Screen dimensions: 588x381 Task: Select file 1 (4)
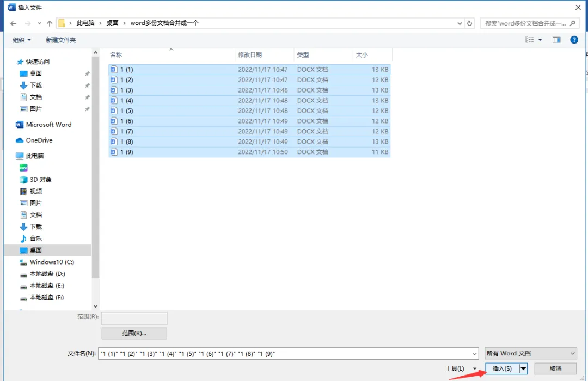tap(249, 101)
